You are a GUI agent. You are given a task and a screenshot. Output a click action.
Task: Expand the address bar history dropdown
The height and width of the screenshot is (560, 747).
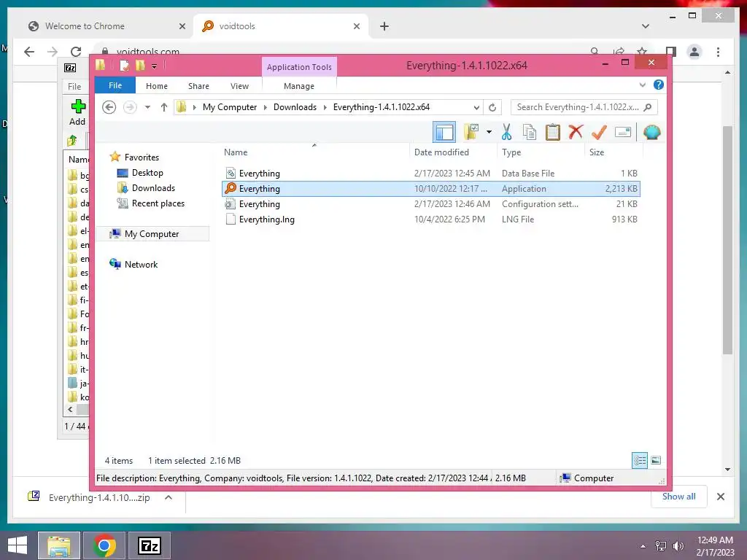(476, 107)
